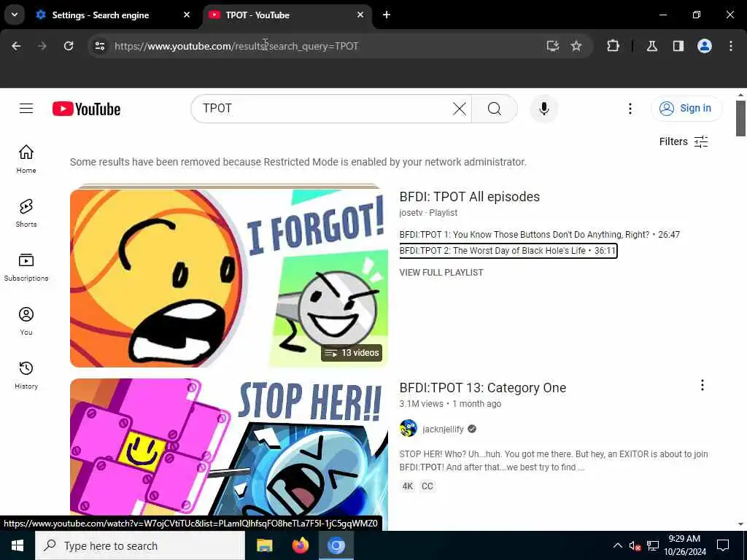Play BFDI:TPOT 1 Buttons episode
Viewport: 747px width, 560px height.
pos(539,234)
